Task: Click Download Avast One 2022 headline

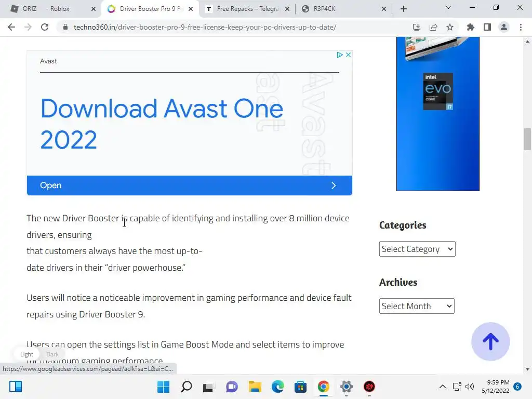Action: point(162,124)
